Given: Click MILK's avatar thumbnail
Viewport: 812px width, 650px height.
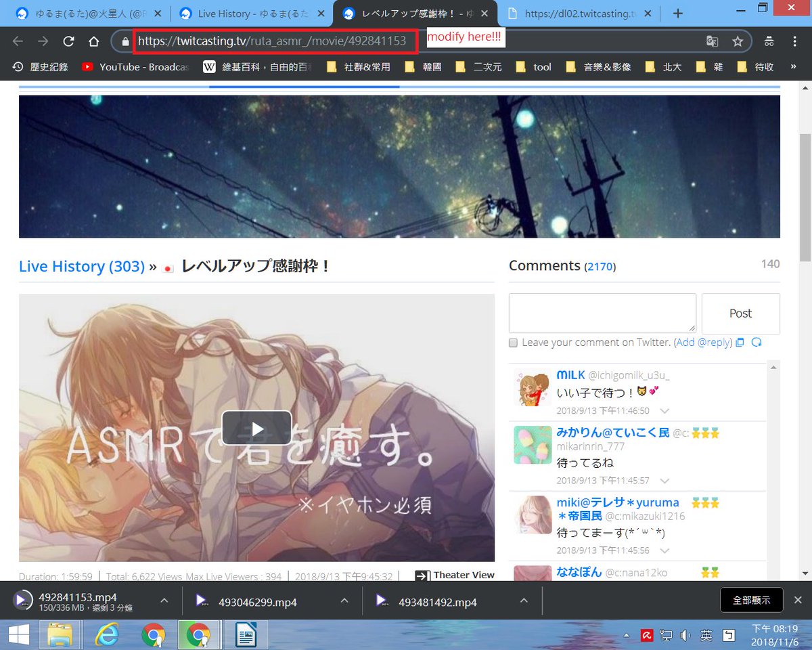Looking at the screenshot, I should point(533,388).
